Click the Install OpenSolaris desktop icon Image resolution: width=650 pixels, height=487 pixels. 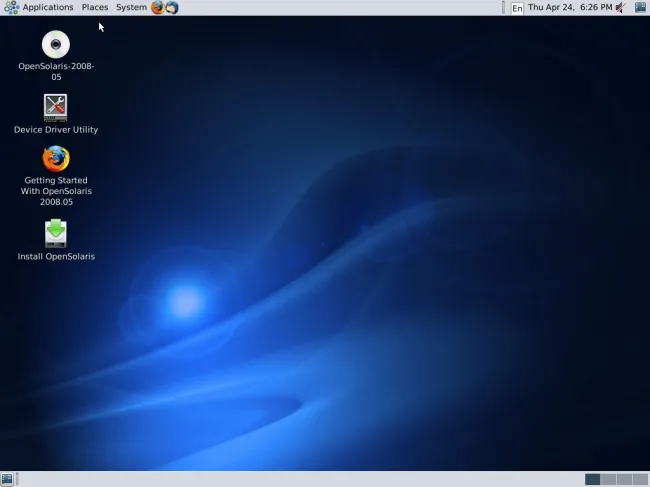click(56, 233)
